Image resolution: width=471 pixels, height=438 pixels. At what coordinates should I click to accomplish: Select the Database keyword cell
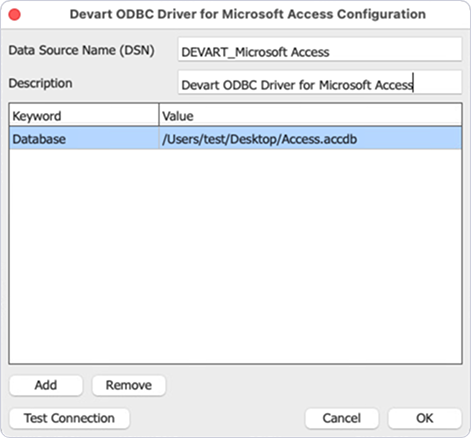(x=84, y=138)
